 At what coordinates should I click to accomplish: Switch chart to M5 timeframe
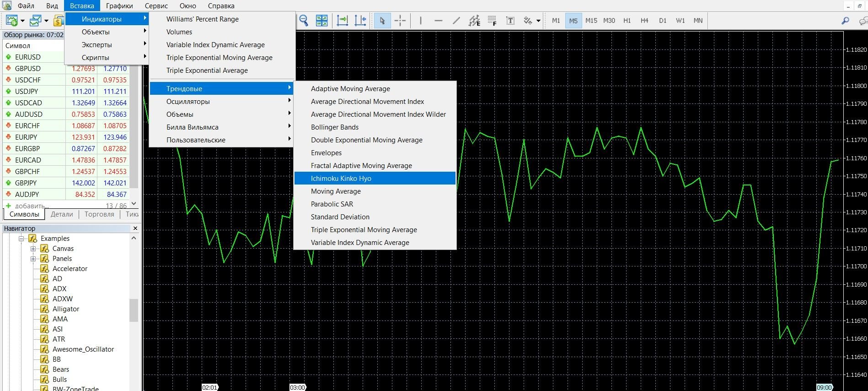[573, 21]
